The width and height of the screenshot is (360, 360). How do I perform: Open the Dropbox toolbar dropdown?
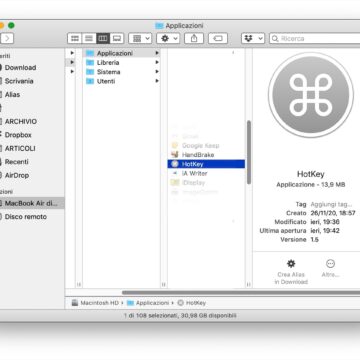[x=253, y=38]
